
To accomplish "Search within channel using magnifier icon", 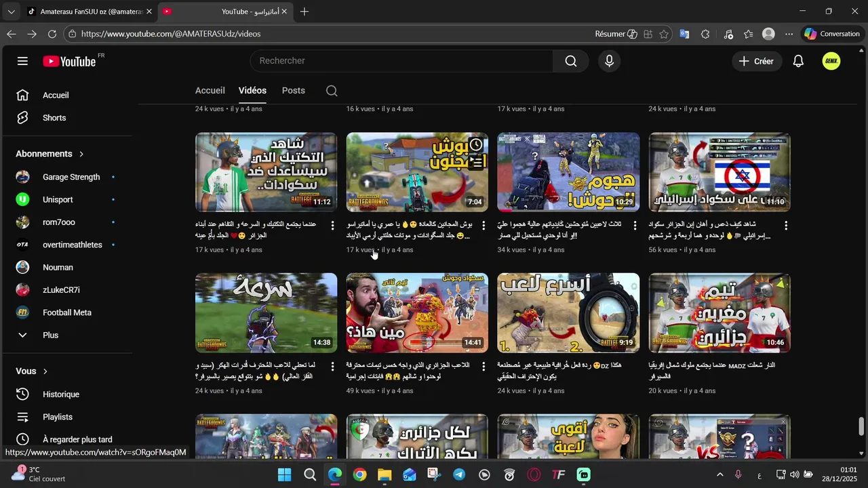I will [332, 91].
